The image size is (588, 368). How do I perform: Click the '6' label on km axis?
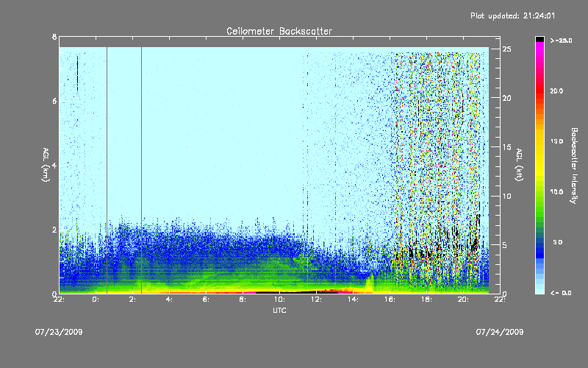(x=54, y=101)
